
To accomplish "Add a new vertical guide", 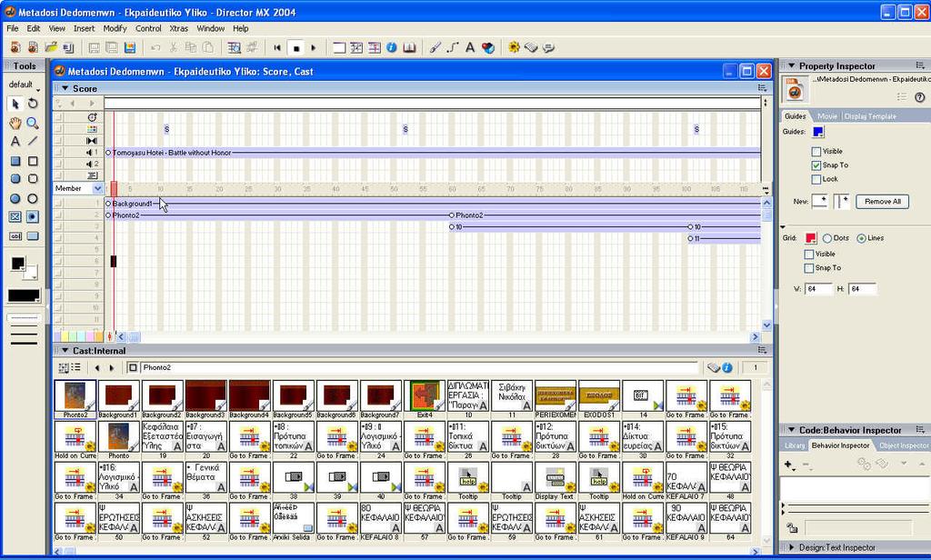I will [841, 201].
